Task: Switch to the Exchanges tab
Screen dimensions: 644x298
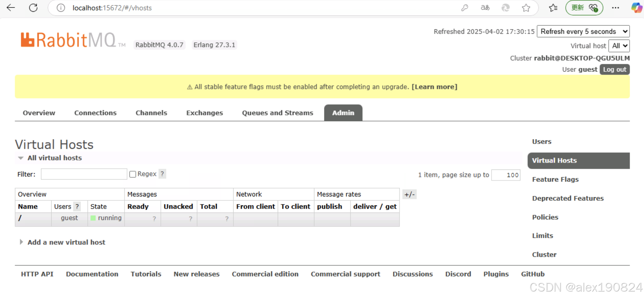Action: (x=205, y=113)
